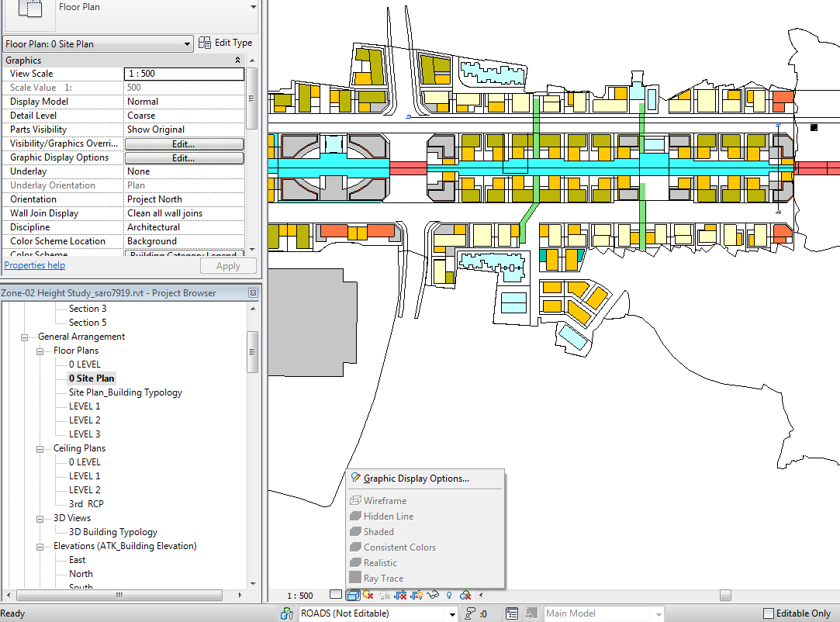
Task: Click the Crop View icon
Action: tap(400, 595)
